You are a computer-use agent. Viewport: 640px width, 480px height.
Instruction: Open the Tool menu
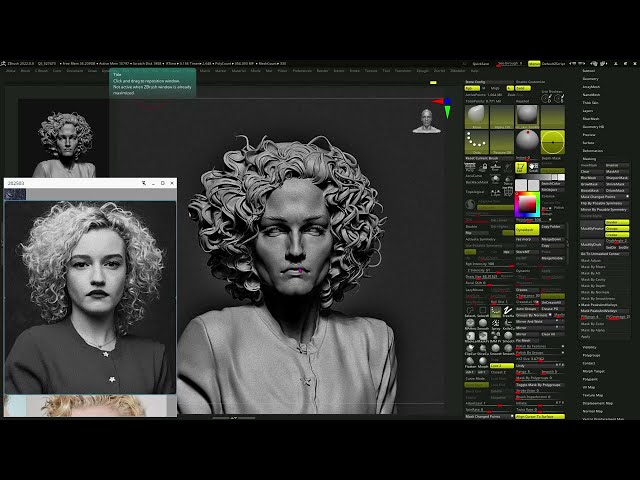pos(386,71)
